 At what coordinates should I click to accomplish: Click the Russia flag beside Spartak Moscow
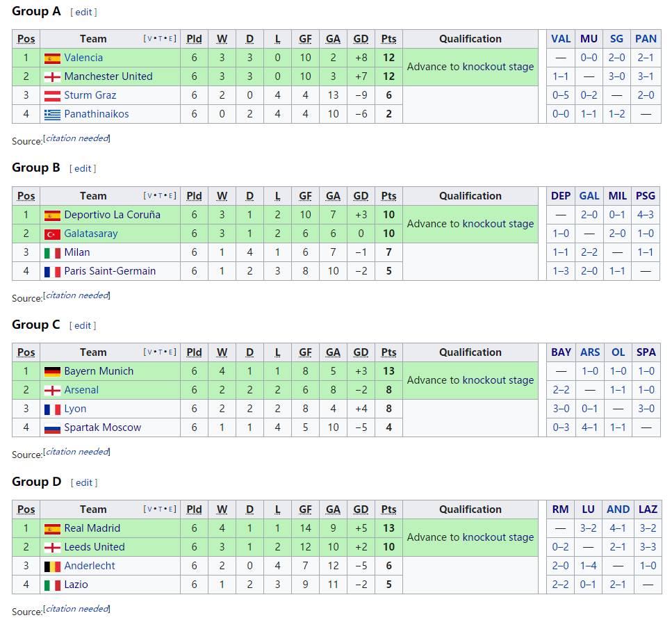point(52,428)
